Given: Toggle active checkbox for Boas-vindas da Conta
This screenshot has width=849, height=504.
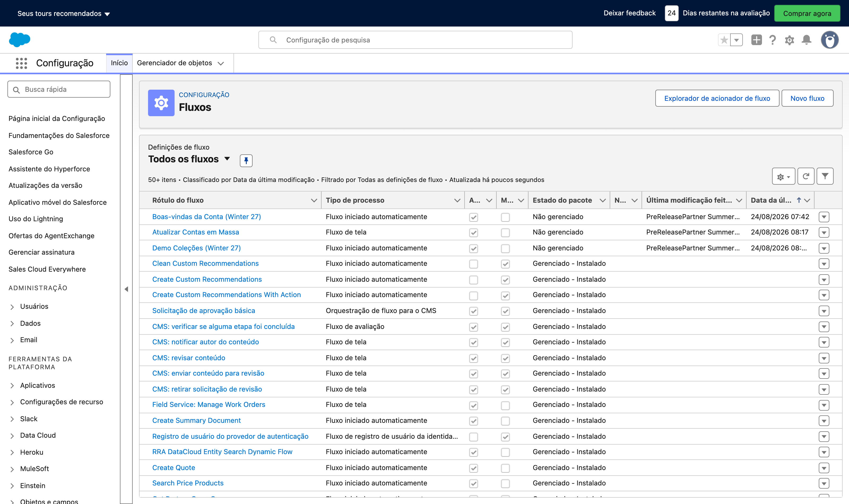Looking at the screenshot, I should coord(473,217).
